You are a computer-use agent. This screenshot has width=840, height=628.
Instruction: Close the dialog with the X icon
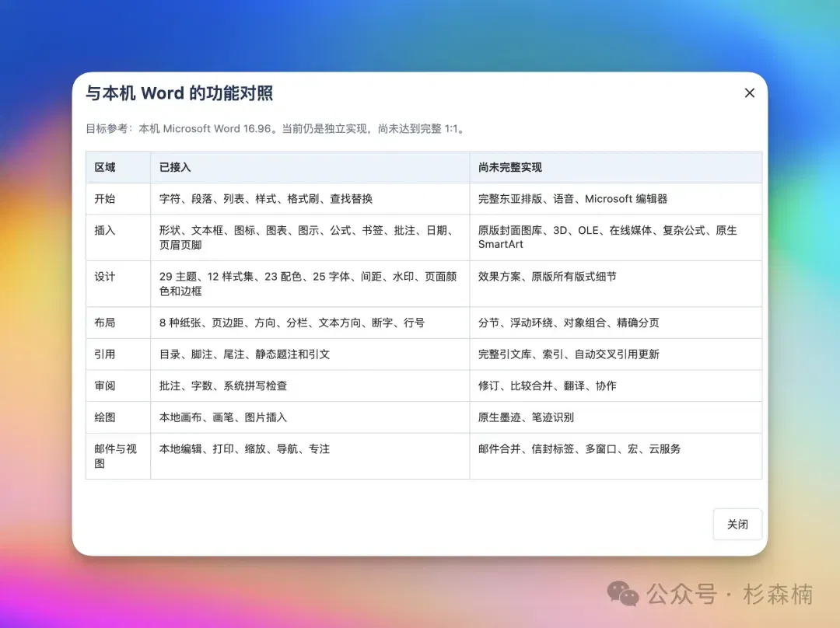click(x=750, y=93)
